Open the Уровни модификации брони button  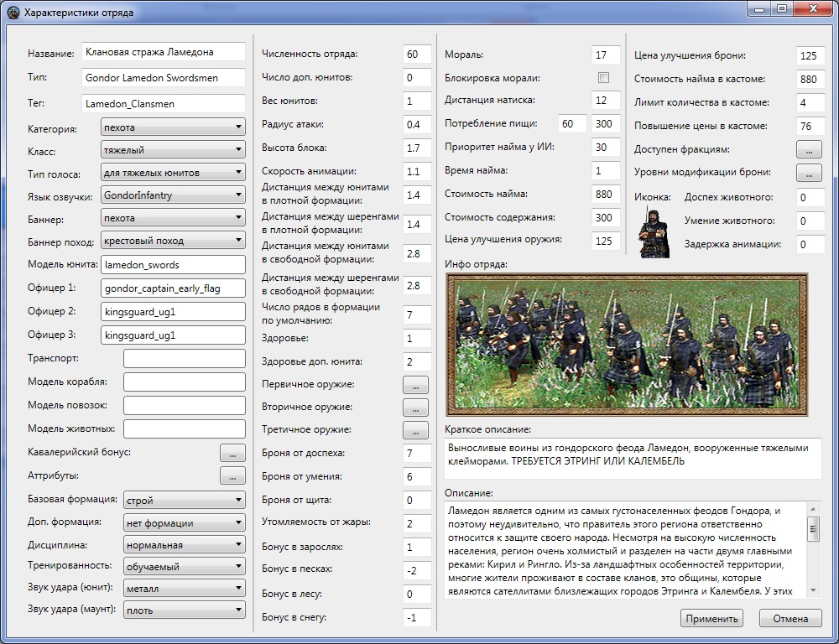coord(809,172)
